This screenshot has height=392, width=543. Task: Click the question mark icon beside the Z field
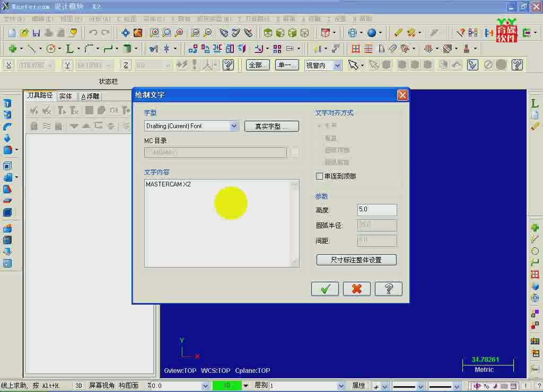(228, 65)
